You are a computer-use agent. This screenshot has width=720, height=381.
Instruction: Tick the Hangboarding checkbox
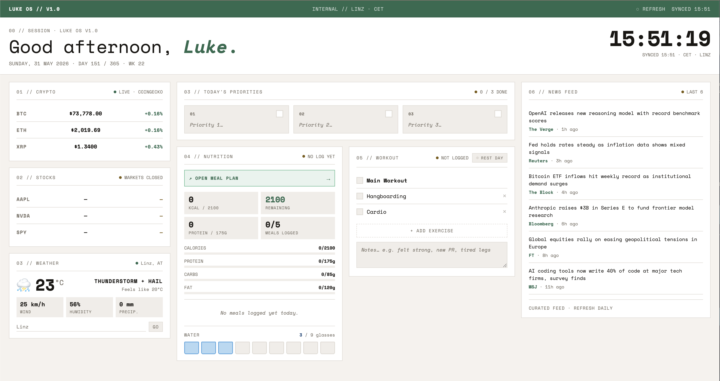360,196
